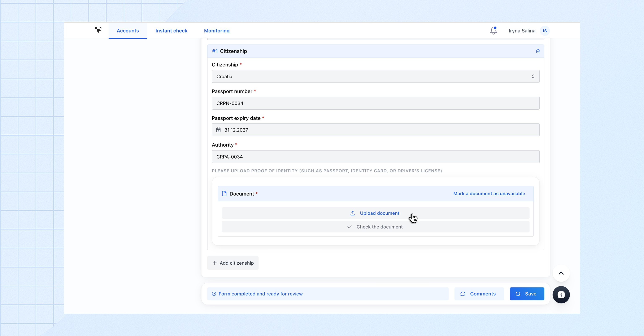Viewport: 644px width, 336px height.
Task: Focus the Passport number field
Action: click(375, 103)
